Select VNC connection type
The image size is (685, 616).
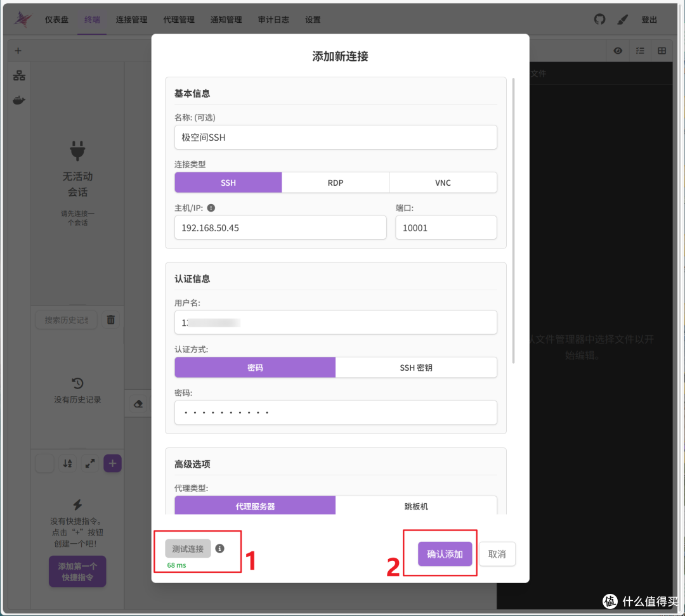[x=443, y=183]
